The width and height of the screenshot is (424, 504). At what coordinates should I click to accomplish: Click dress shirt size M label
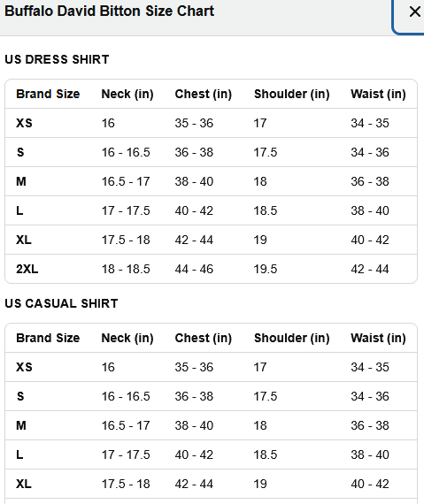[21, 181]
